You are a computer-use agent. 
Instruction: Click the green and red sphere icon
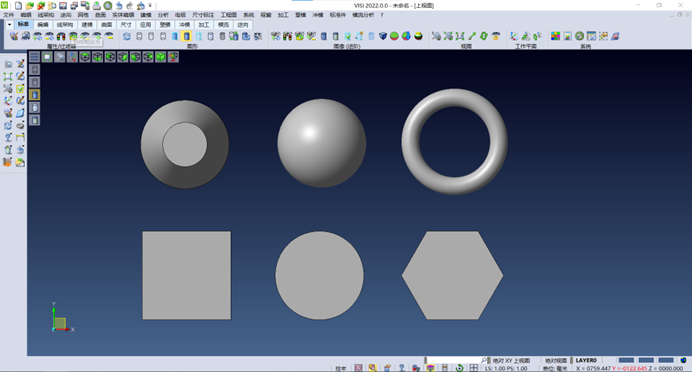pyautogui.click(x=395, y=36)
